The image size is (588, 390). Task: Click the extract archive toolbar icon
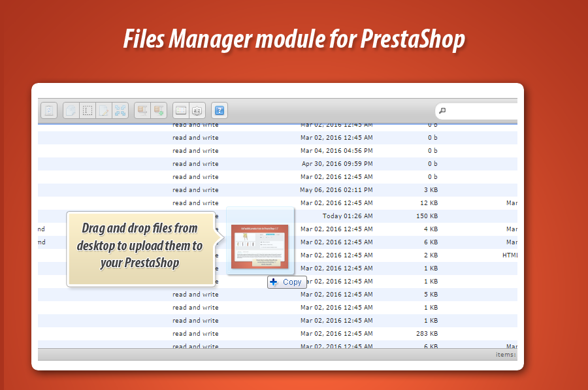pyautogui.click(x=142, y=110)
